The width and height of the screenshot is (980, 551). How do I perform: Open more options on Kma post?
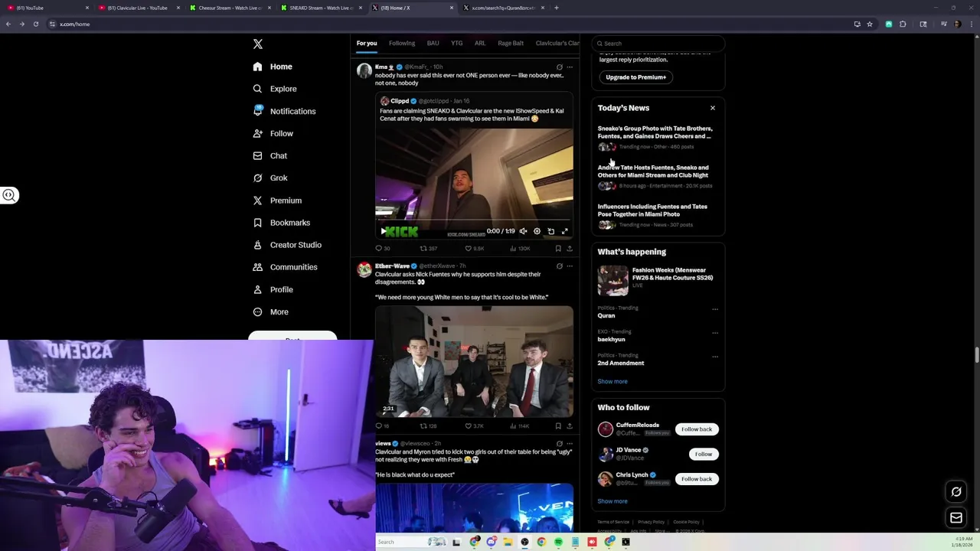tap(570, 67)
